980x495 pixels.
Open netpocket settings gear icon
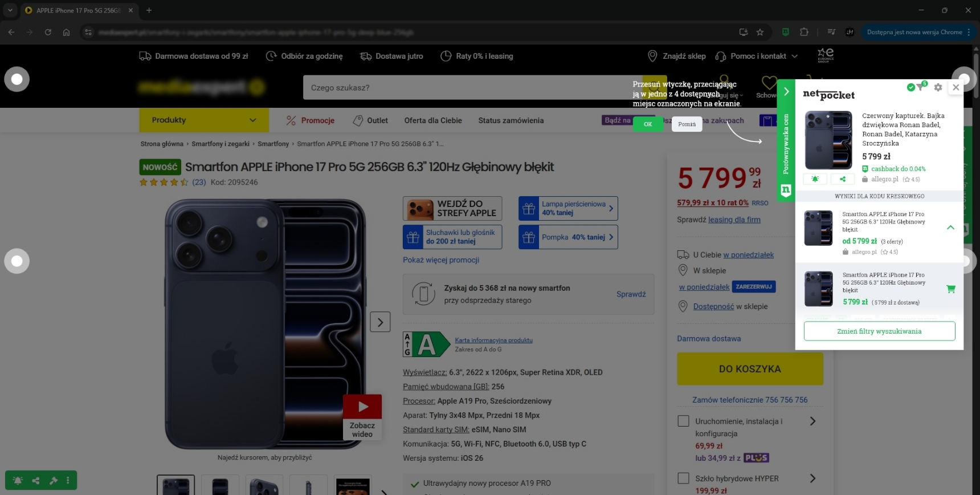point(938,87)
